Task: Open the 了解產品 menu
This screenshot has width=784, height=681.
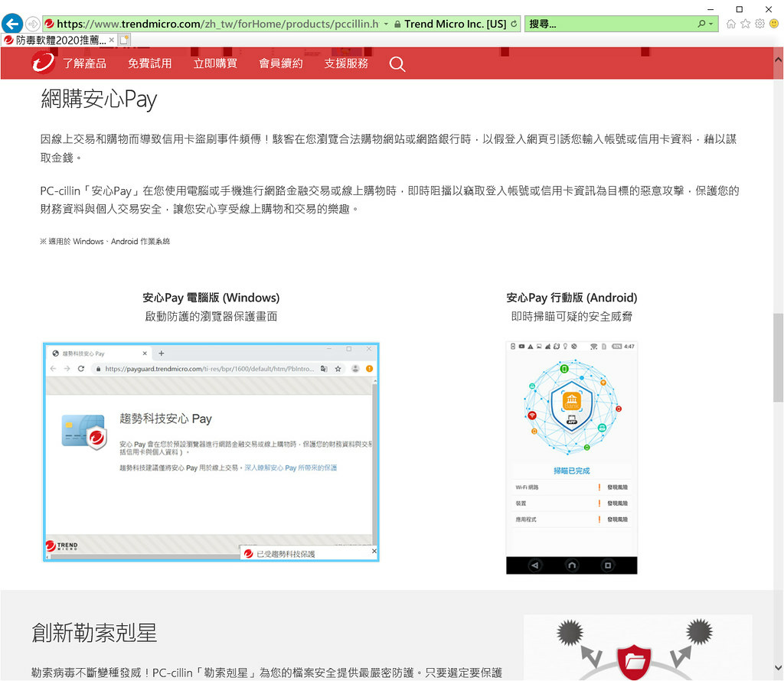Action: point(84,64)
